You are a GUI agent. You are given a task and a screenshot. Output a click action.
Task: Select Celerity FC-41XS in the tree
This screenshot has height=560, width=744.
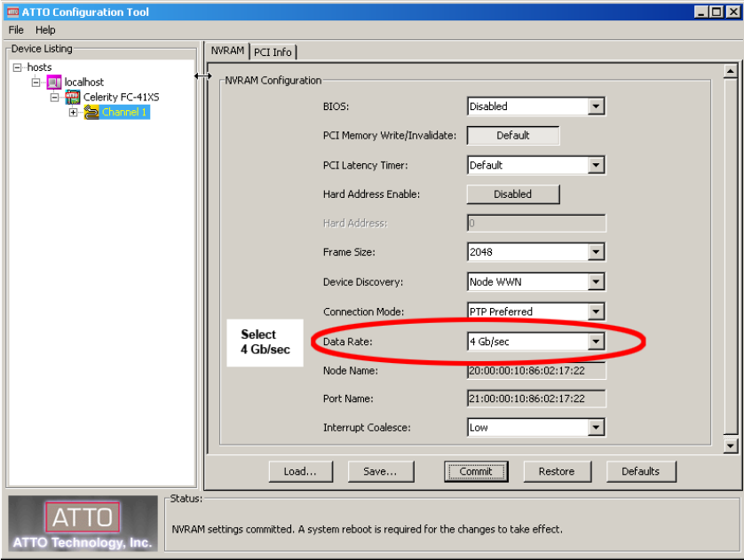point(121,98)
